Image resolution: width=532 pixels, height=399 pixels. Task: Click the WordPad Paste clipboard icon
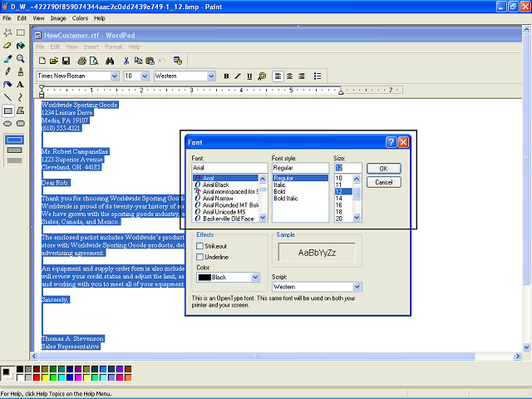(x=150, y=61)
